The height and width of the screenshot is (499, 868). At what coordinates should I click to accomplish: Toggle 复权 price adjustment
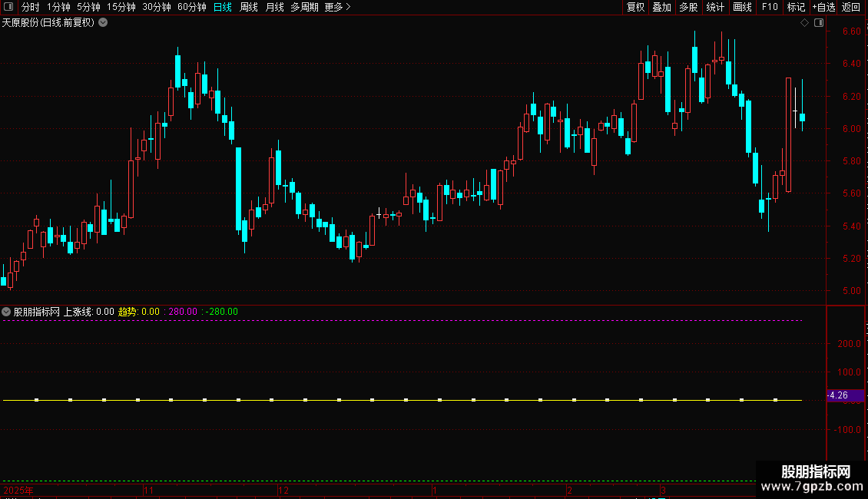[x=635, y=7]
